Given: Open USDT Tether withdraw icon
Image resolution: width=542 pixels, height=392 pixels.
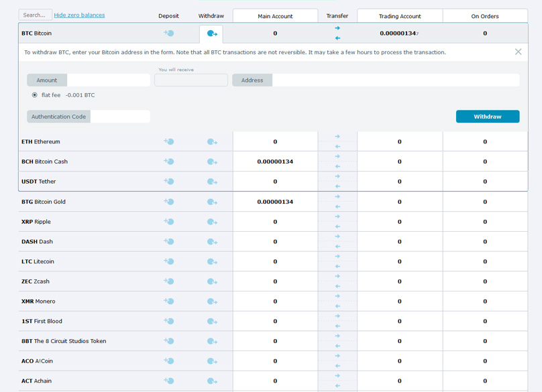Looking at the screenshot, I should coord(212,182).
